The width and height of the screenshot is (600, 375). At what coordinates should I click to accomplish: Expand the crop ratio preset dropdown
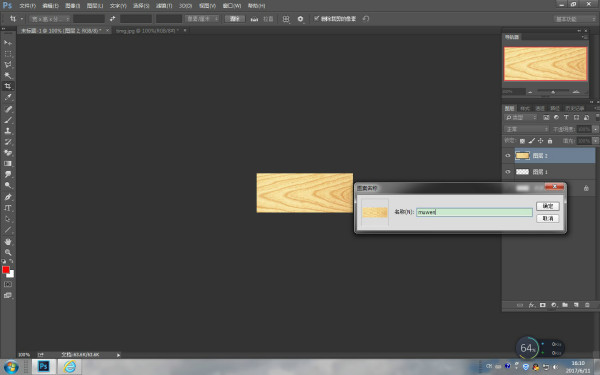[49, 19]
